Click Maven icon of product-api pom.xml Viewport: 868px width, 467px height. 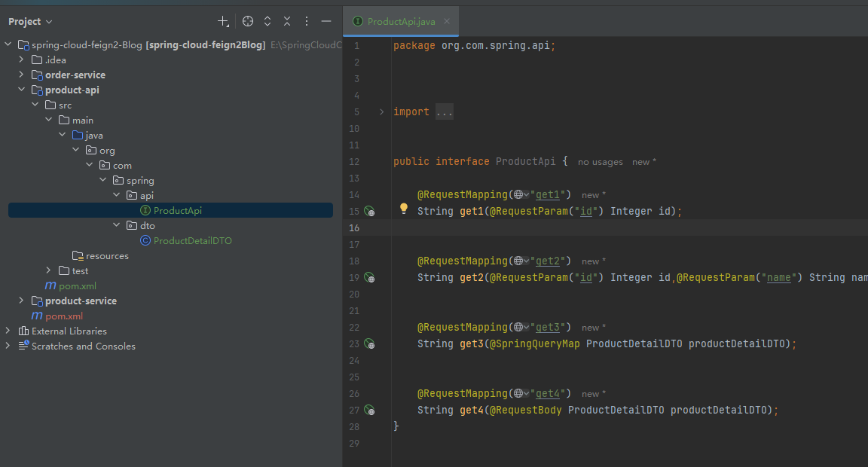coord(50,285)
